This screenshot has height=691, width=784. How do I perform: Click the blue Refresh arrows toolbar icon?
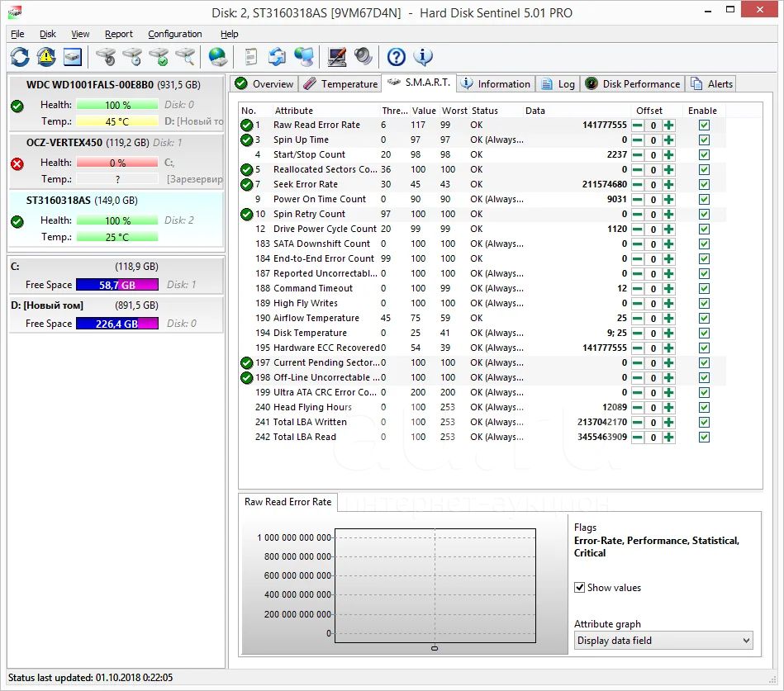point(20,56)
